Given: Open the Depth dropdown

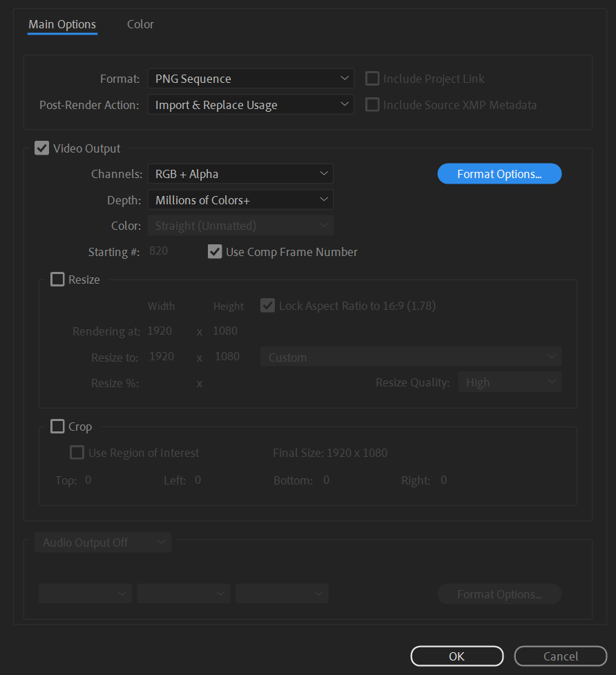Looking at the screenshot, I should 240,199.
